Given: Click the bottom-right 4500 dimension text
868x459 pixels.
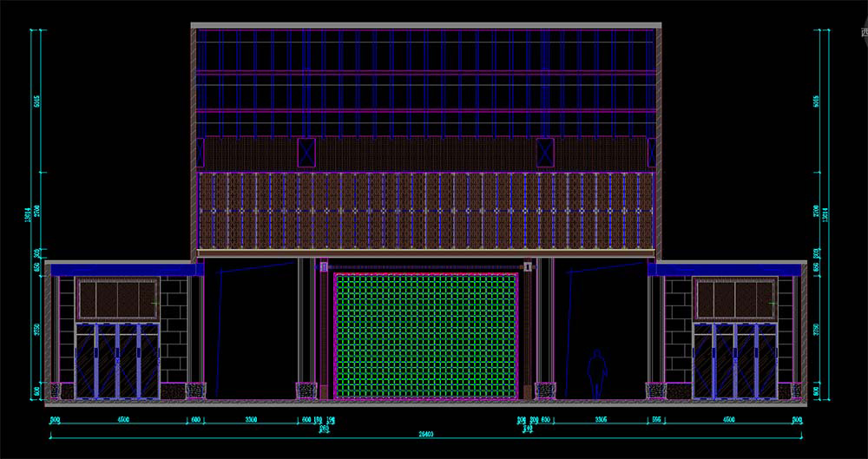Looking at the screenshot, I should pyautogui.click(x=727, y=419).
